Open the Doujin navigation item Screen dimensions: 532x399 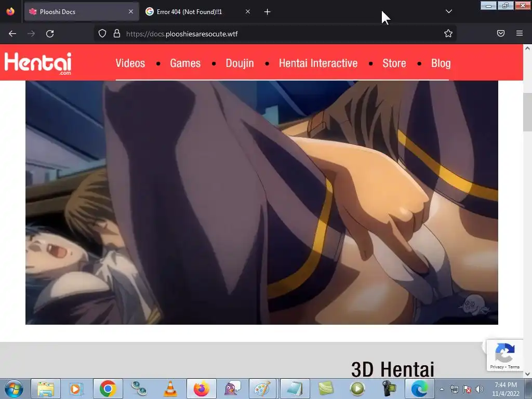point(240,63)
